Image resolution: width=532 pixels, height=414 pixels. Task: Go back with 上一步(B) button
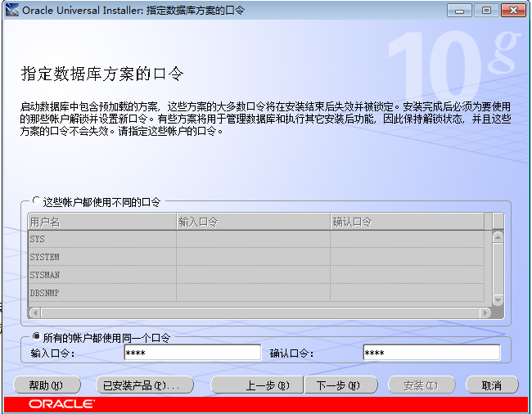[257, 385]
